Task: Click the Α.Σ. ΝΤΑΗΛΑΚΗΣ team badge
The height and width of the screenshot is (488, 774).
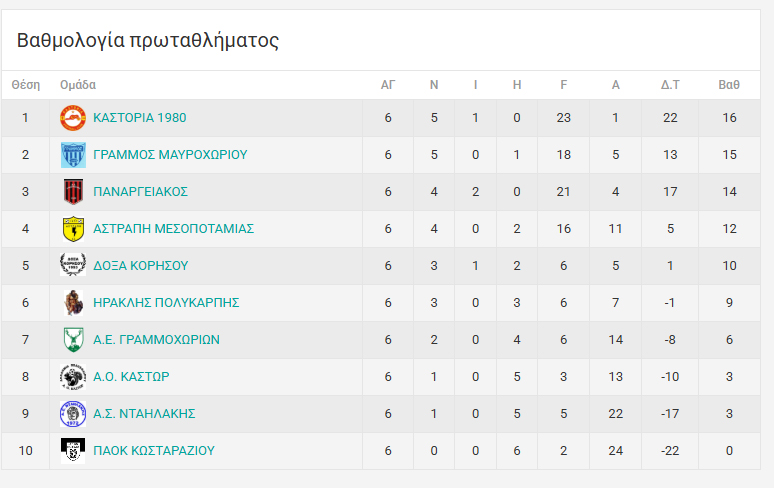Action: coord(73,414)
